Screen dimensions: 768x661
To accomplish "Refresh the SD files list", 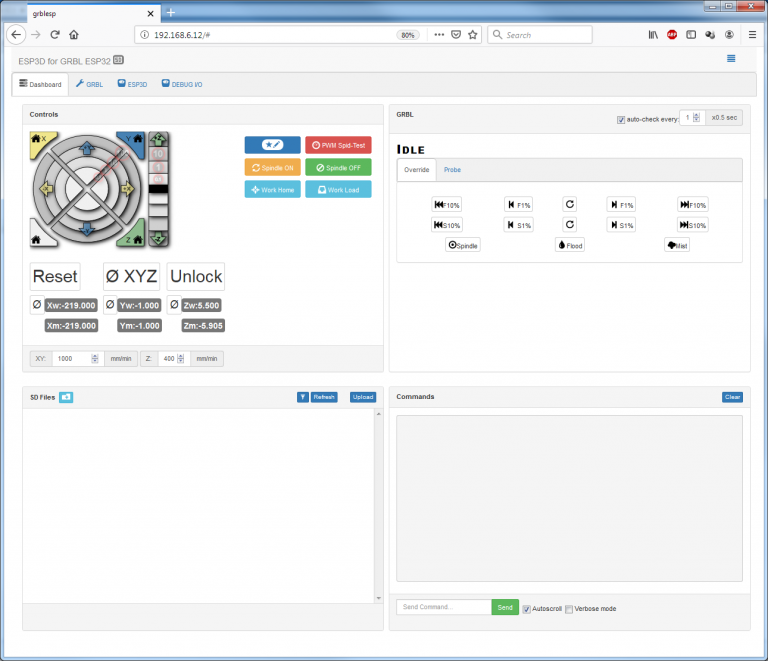I will (324, 397).
